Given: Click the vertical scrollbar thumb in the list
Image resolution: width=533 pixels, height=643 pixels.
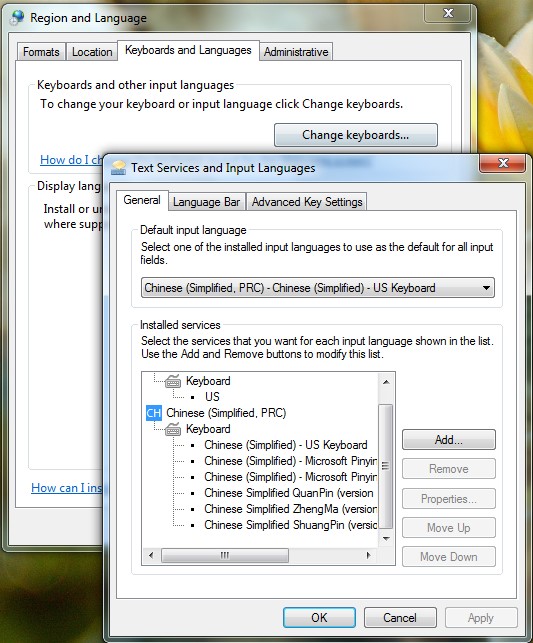Looking at the screenshot, I should [385, 466].
